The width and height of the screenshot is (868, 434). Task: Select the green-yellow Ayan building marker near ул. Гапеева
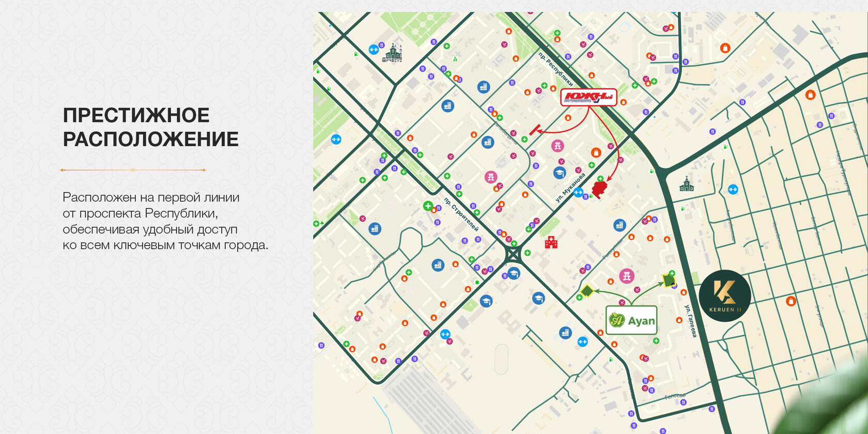point(669,281)
